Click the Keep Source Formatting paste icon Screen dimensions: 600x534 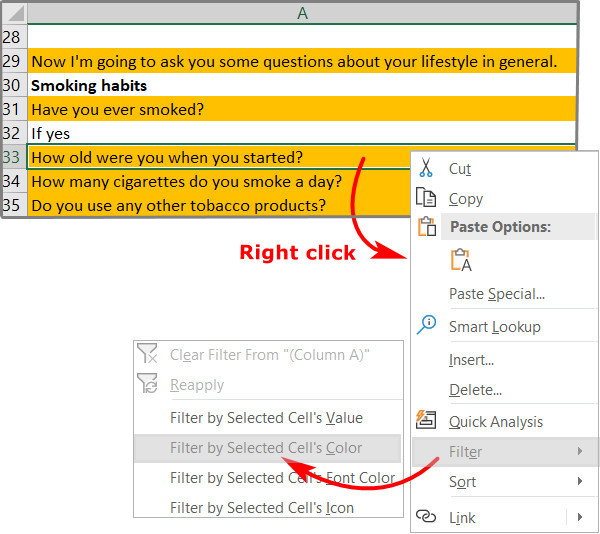click(x=461, y=260)
